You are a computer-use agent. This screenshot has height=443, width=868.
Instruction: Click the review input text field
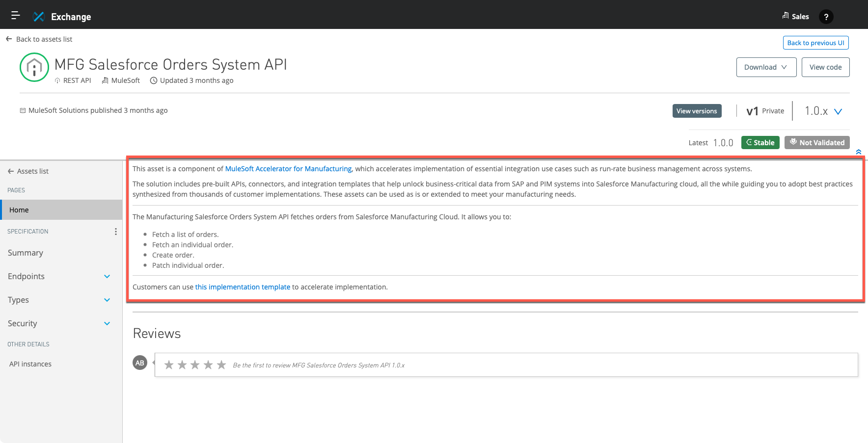click(x=506, y=365)
